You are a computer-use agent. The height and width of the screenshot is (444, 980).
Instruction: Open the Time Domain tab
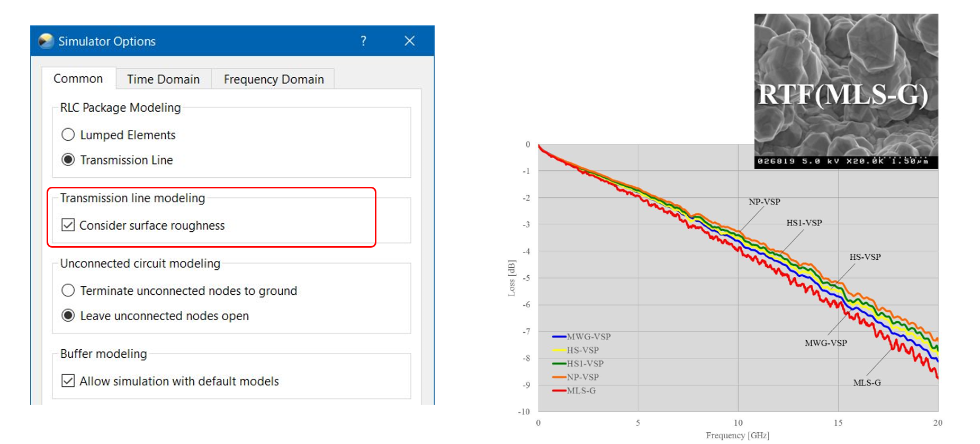pyautogui.click(x=163, y=79)
